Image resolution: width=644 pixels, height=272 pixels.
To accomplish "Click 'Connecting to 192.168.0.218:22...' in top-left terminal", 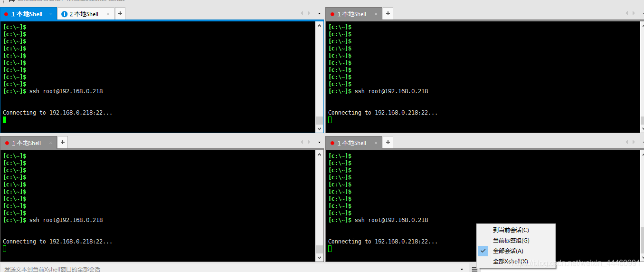I will pos(57,113).
